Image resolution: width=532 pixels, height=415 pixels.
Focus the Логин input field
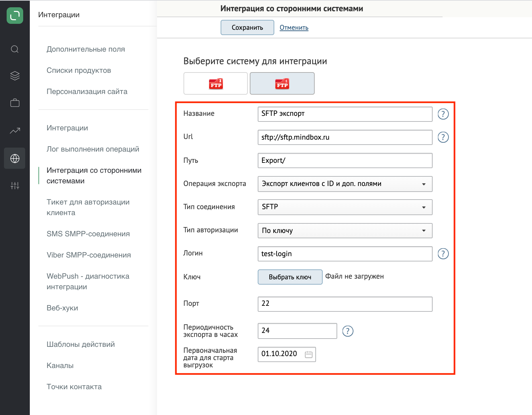pos(345,254)
